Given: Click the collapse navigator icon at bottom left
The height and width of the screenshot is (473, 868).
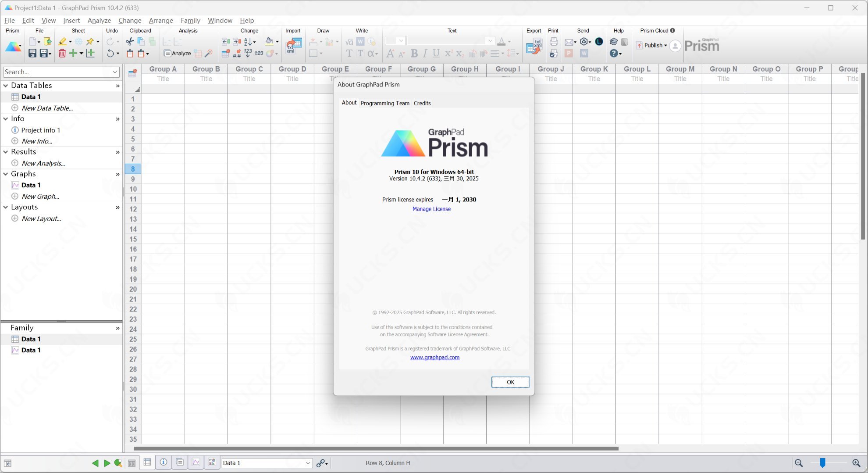Looking at the screenshot, I should [x=7, y=463].
